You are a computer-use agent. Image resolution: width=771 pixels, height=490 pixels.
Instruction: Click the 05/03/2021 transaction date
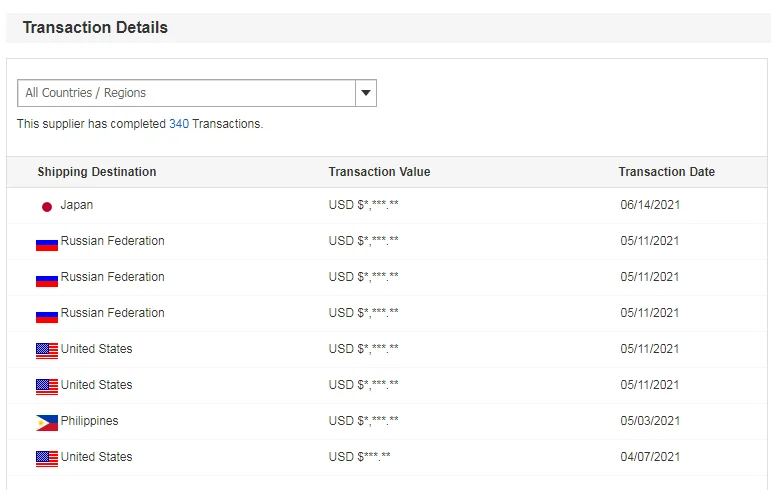[x=650, y=421]
